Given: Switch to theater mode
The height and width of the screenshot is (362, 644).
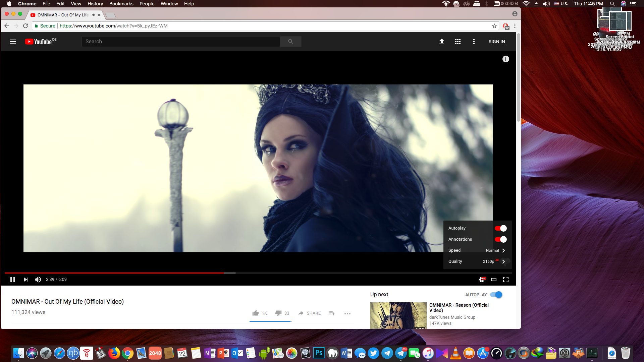Looking at the screenshot, I should (x=494, y=280).
